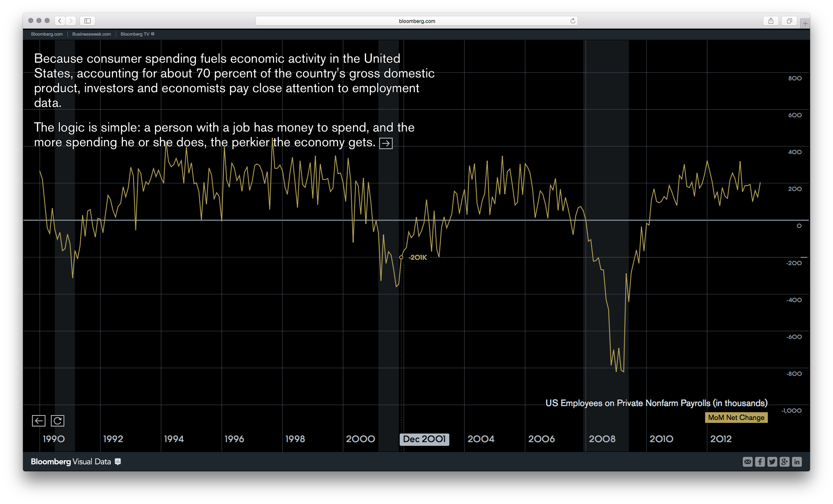Viewport: 833px width, 504px height.
Task: Select the Dec 2001 marker on the timeline
Action: tap(424, 439)
